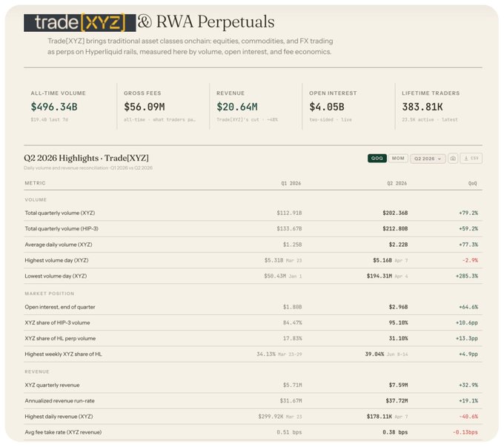The height and width of the screenshot is (447, 504).
Task: Click the 95.10% HIP-3 share cell
Action: pyautogui.click(x=398, y=322)
